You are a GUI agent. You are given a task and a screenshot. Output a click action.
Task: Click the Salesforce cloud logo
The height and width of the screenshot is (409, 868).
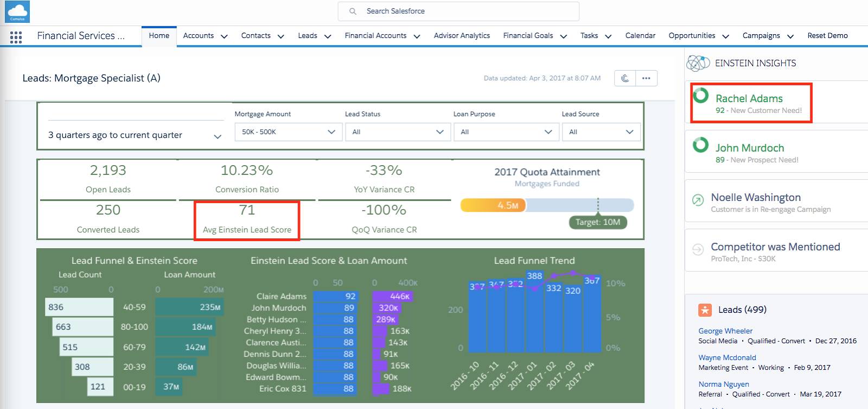point(17,12)
